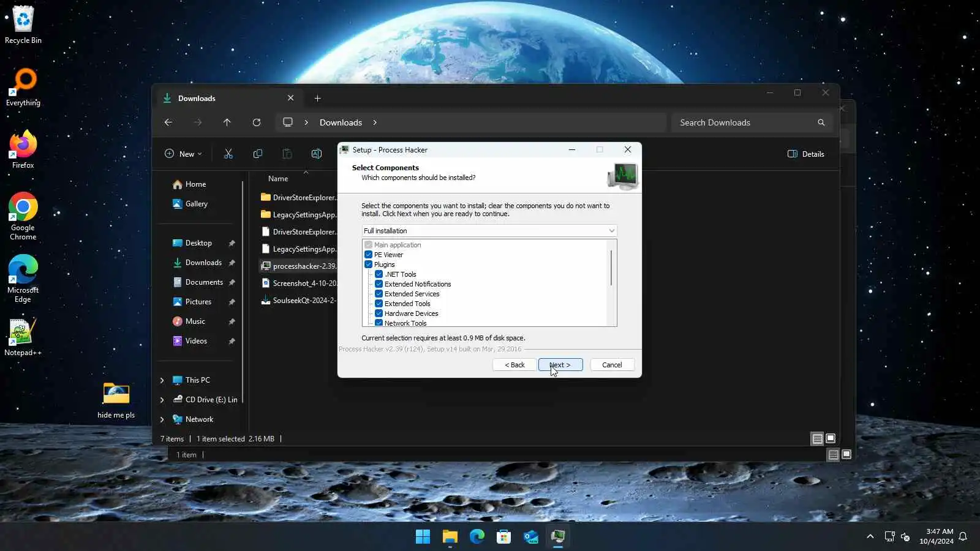
Task: Expand This PC in the navigation pane
Action: 162,380
